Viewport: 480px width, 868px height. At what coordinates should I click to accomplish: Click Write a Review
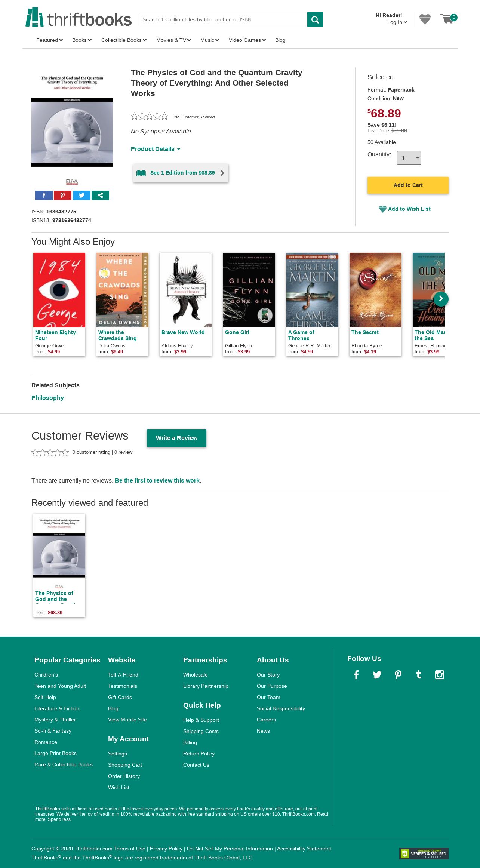176,438
